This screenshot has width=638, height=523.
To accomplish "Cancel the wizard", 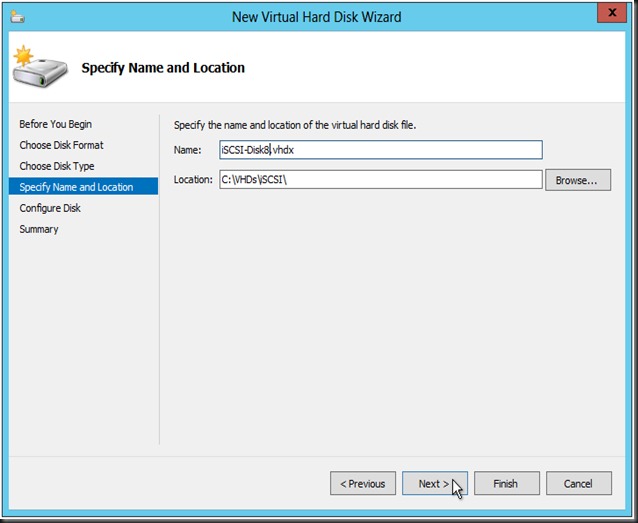I will click(578, 484).
